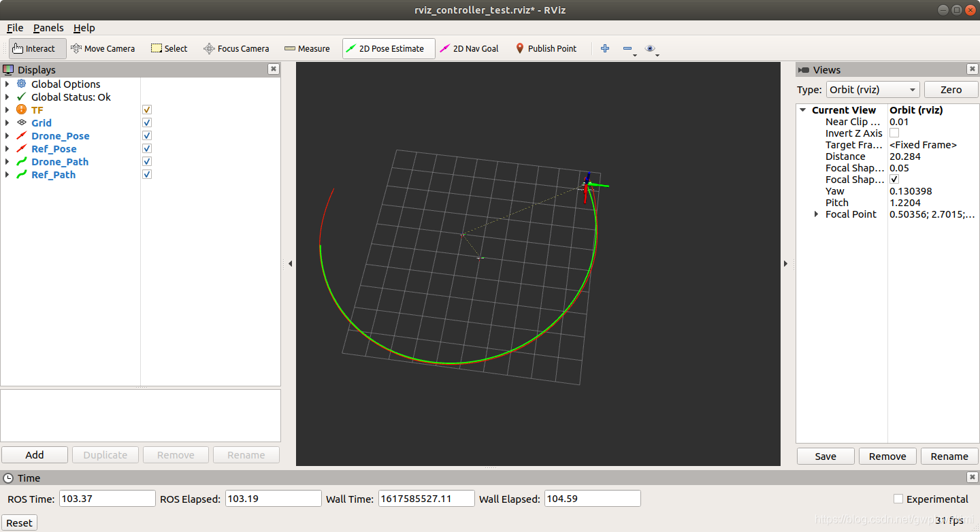Toggle the Focal Shape Fixed Size checkbox
980x532 pixels.
point(894,179)
